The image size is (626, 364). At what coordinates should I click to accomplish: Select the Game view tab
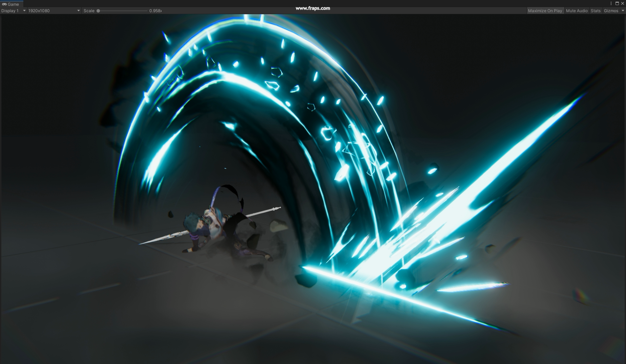pyautogui.click(x=11, y=4)
